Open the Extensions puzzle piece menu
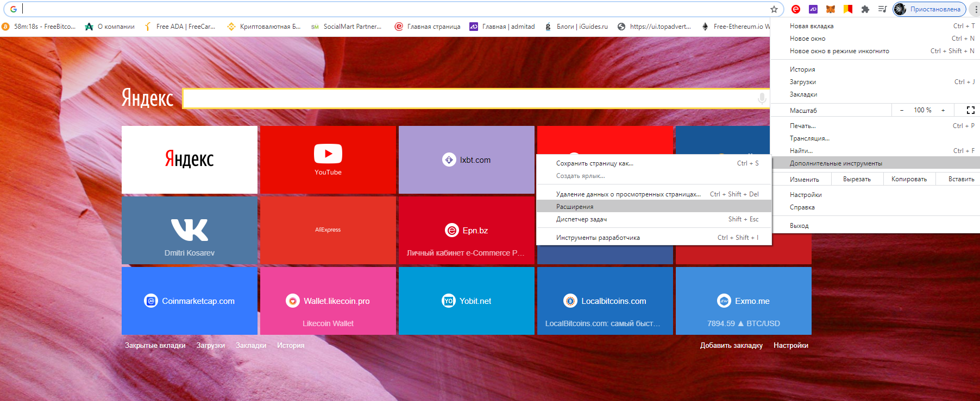980x401 pixels. [865, 9]
